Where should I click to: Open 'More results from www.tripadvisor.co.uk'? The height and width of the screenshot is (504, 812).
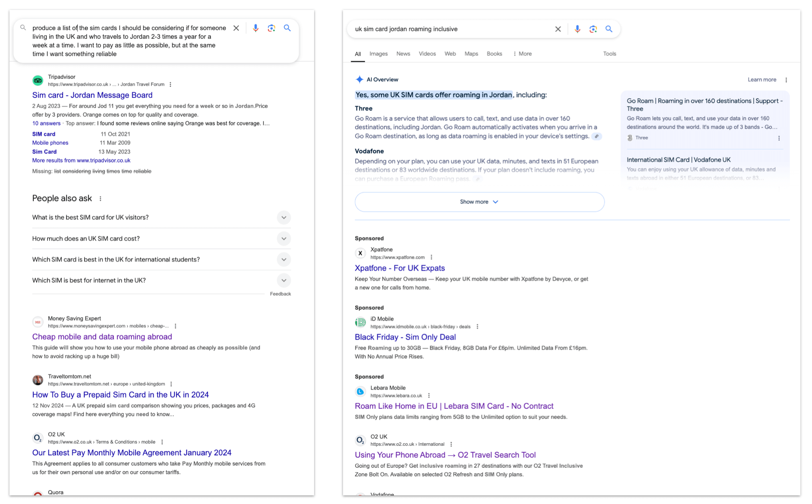tap(81, 160)
